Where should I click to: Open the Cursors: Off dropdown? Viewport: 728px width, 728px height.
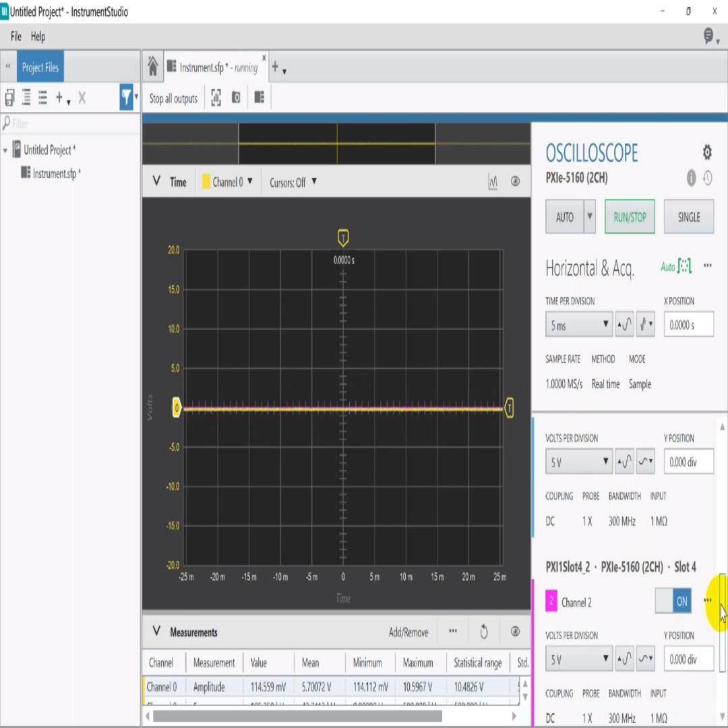click(x=293, y=182)
